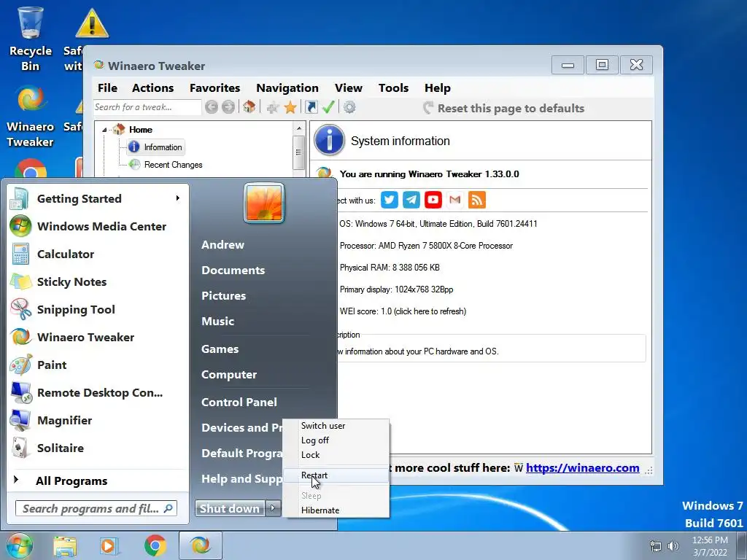Select Information tree item
This screenshot has width=747, height=560.
click(x=156, y=147)
